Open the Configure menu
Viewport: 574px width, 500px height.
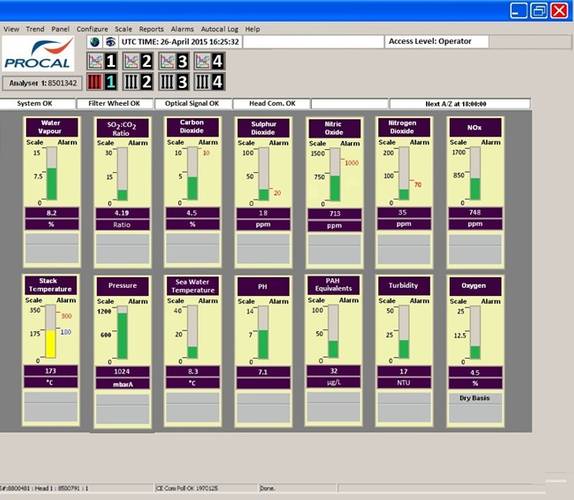point(92,29)
